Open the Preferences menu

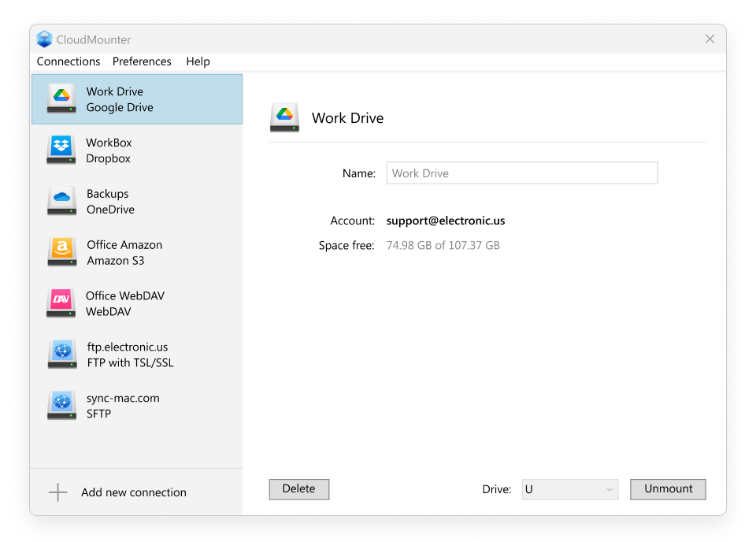click(142, 61)
